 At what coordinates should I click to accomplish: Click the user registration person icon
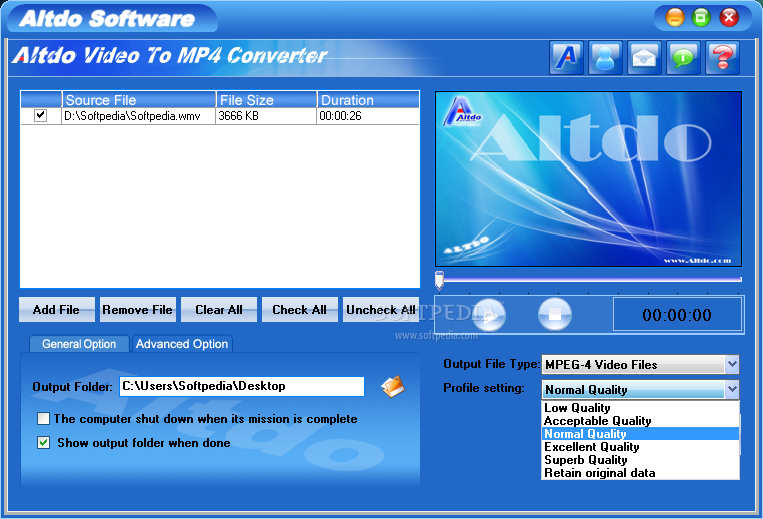point(605,58)
